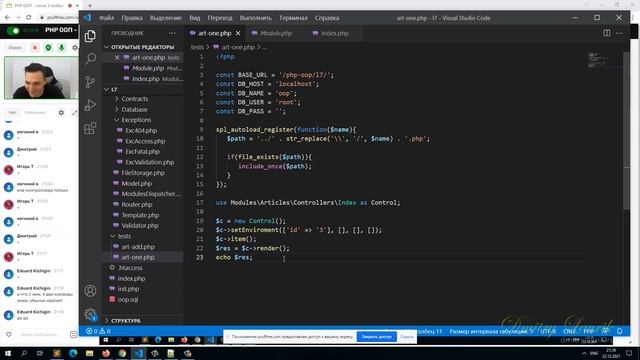Open the emoji picker in chat input
This screenshot has width=640, height=360.
pyautogui.click(x=73, y=334)
